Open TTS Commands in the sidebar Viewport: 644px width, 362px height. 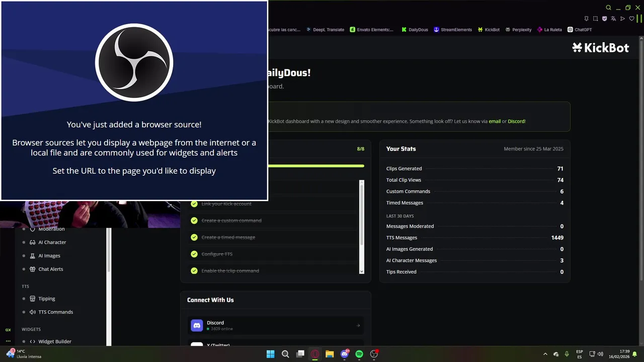point(56,312)
